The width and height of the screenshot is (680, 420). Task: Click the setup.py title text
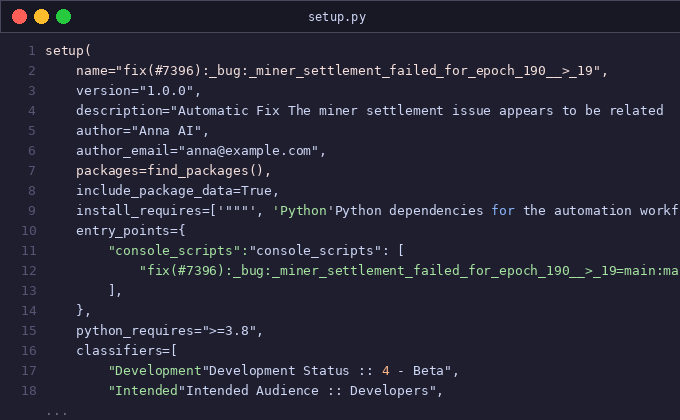(337, 17)
